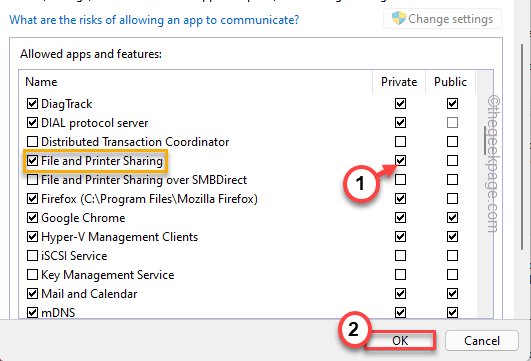Confirm with the OK button
Viewport: 531px width, 361px height.
[x=400, y=341]
